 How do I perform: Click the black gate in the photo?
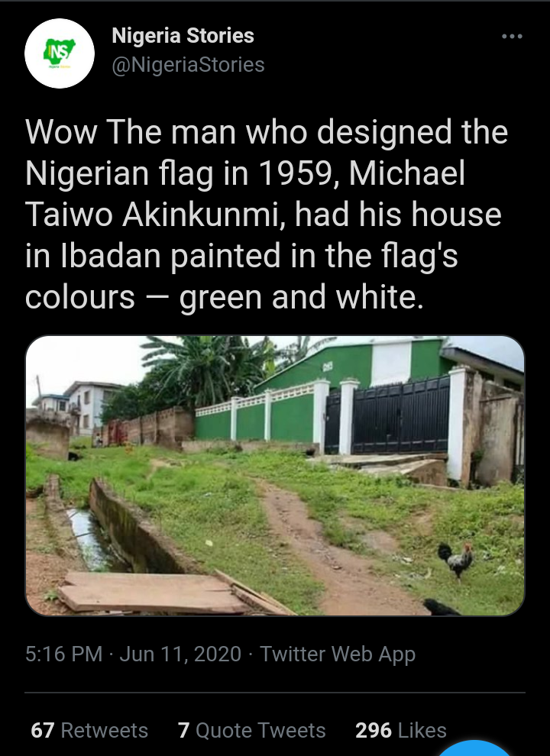(x=400, y=415)
